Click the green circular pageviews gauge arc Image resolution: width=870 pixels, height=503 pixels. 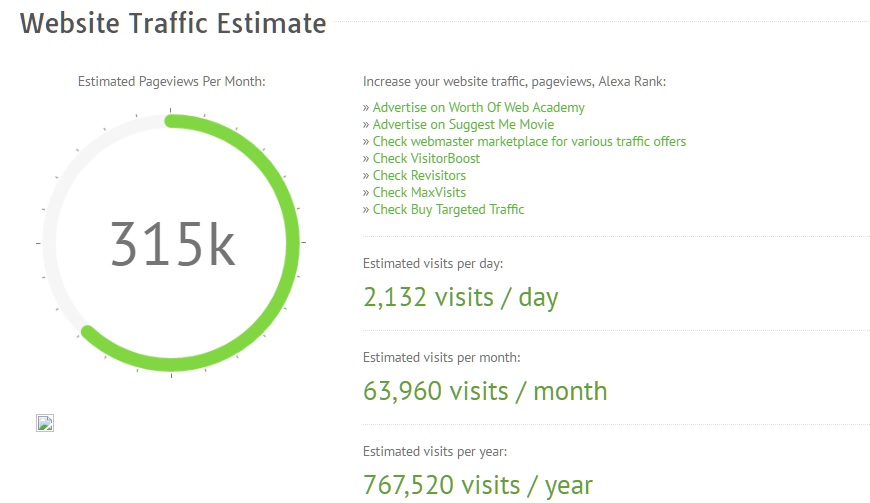pos(292,243)
